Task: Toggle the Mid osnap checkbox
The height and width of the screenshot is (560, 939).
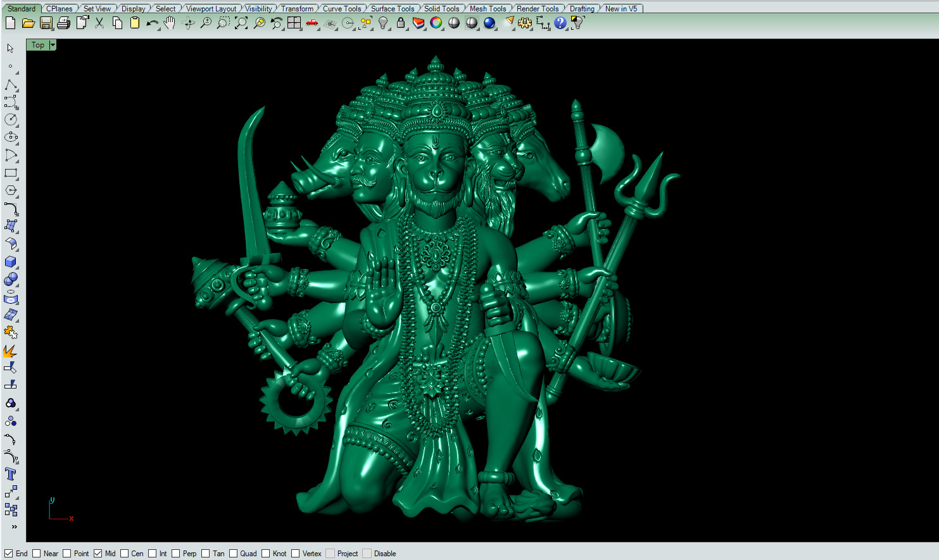Action: click(x=98, y=554)
